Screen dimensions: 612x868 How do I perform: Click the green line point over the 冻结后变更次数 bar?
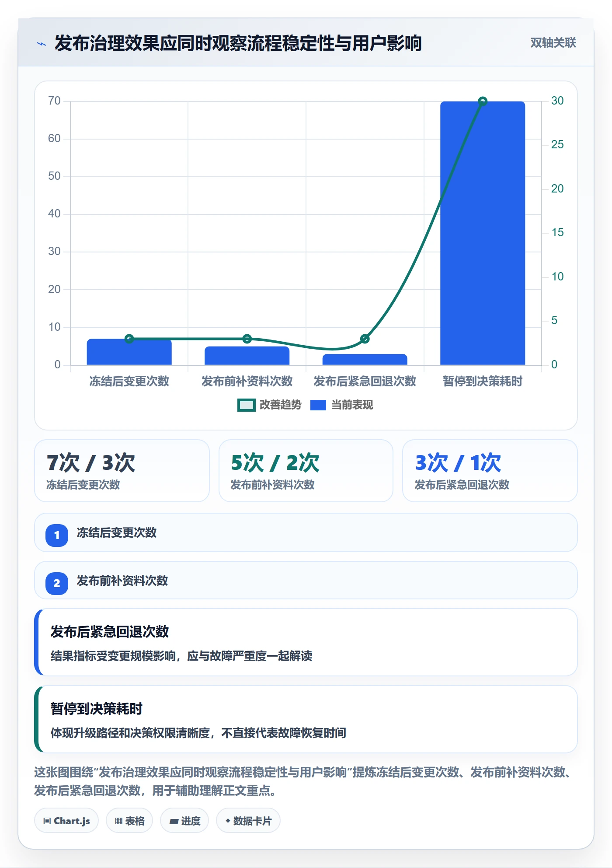coord(129,339)
